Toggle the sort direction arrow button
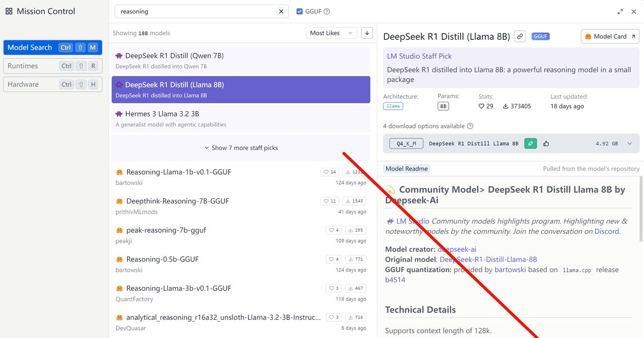This screenshot has height=338, width=644. point(367,33)
